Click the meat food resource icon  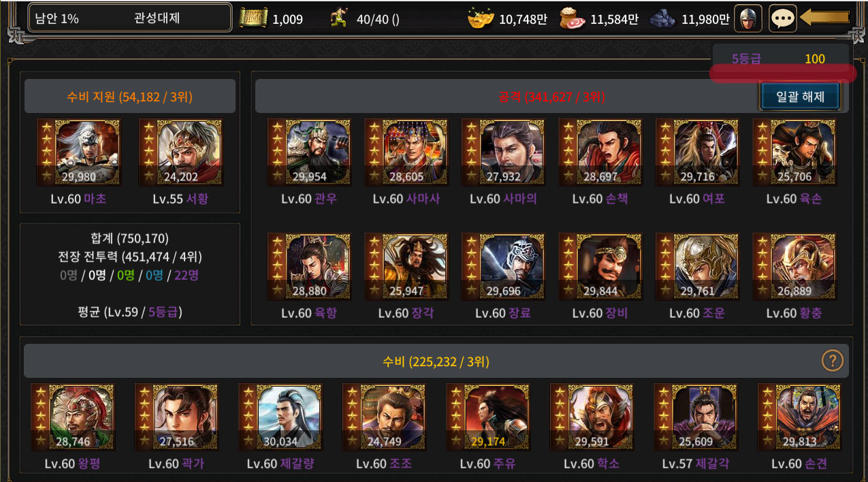572,19
